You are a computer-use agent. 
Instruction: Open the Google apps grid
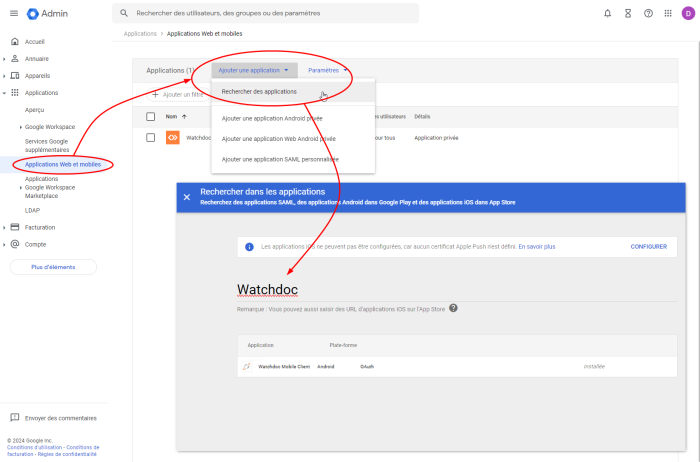pos(668,13)
